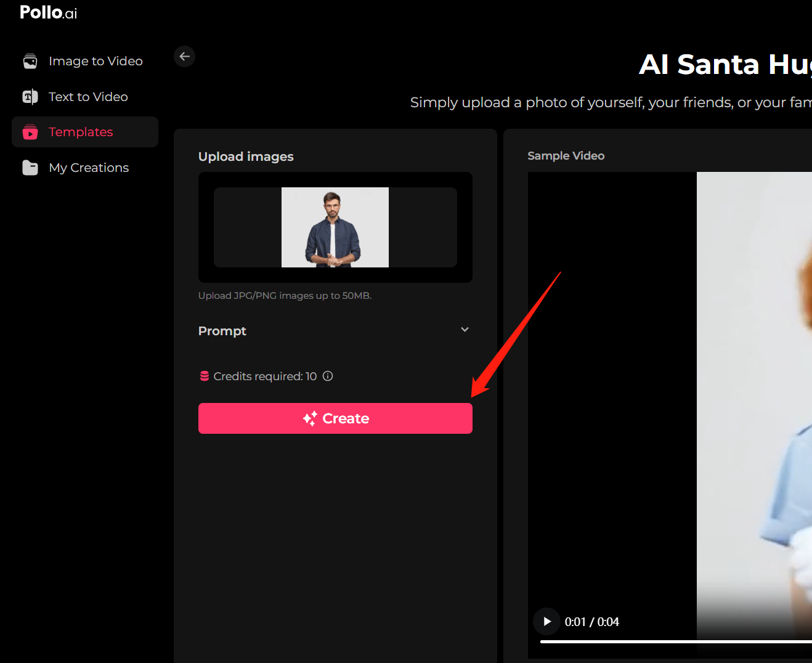Click the pink Create button

coord(335,418)
